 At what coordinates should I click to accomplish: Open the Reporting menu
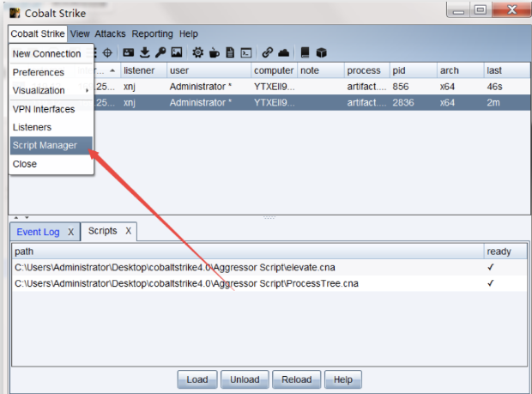click(x=153, y=34)
